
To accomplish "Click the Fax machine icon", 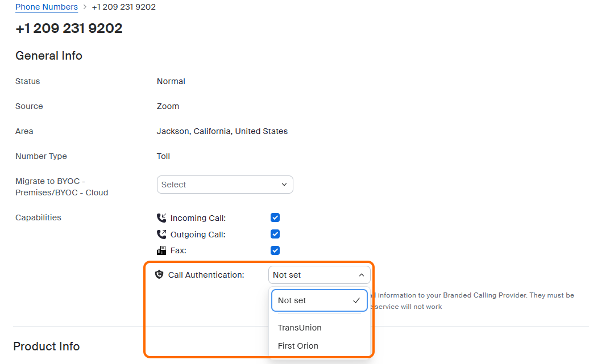I will (x=161, y=250).
